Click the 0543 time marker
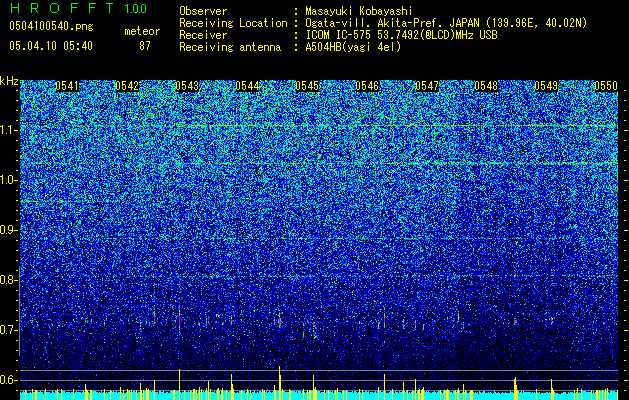Viewport: 629px width, 400px height. (x=187, y=86)
